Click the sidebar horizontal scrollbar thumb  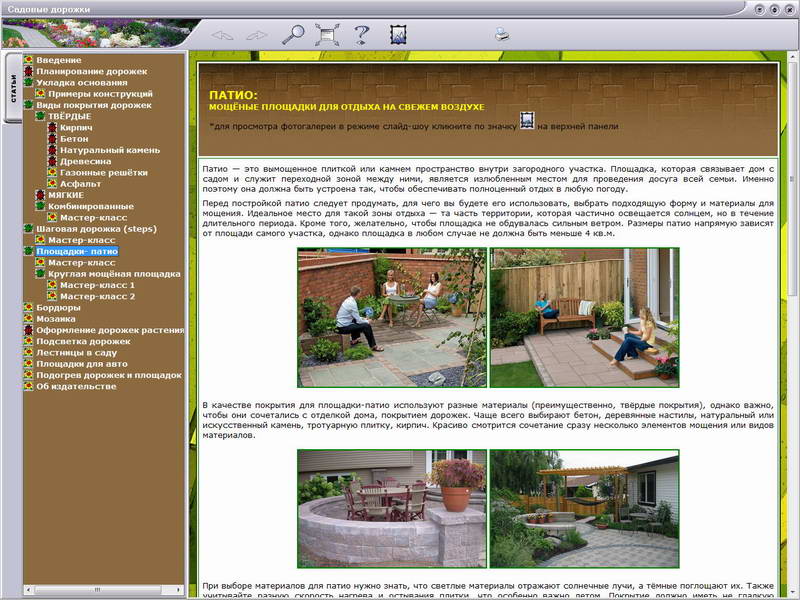coord(97,590)
